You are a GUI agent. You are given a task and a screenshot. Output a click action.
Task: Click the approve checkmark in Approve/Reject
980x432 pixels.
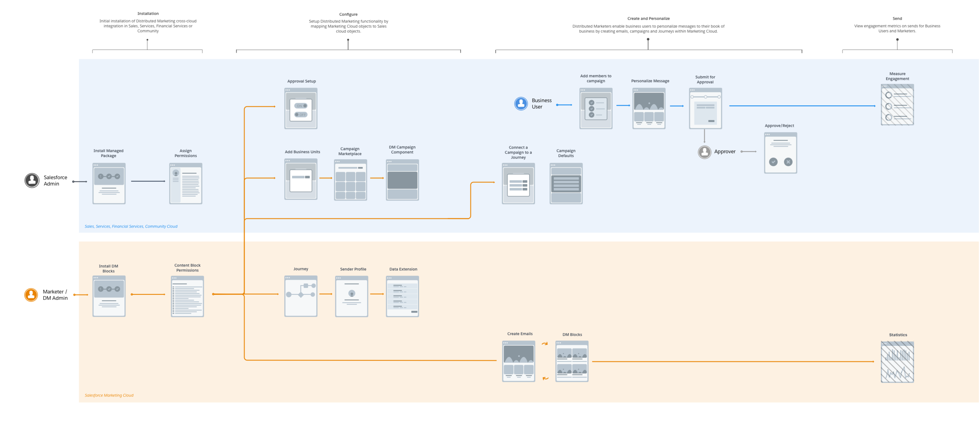[773, 162]
